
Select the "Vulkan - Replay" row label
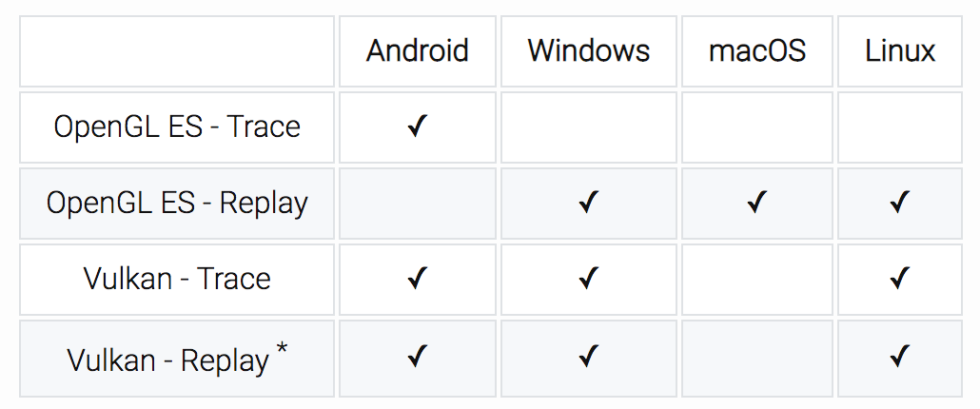tap(168, 360)
